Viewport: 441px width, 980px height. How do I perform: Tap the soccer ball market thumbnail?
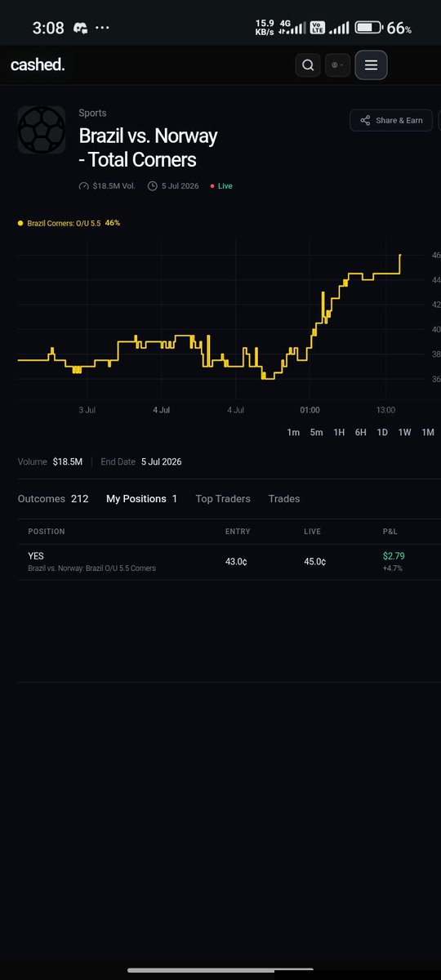42,130
